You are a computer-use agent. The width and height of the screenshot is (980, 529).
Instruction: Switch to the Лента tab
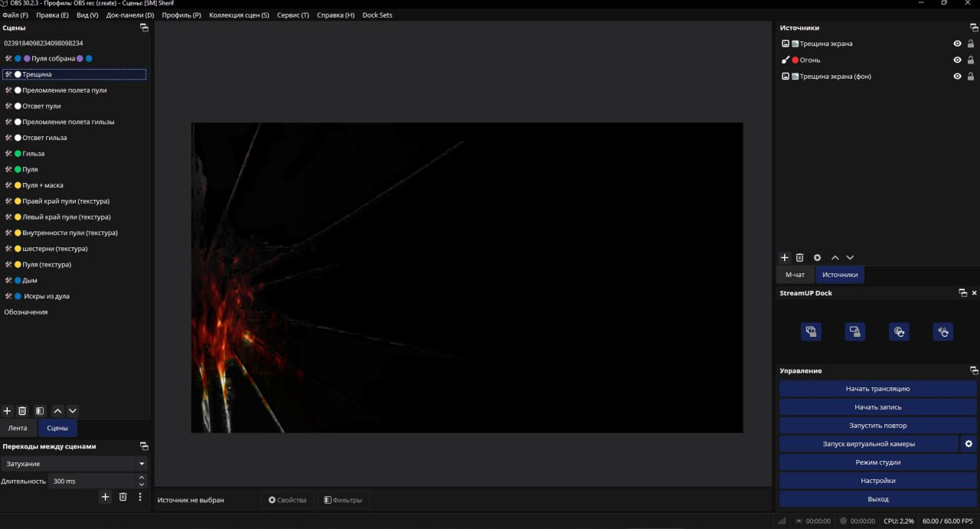(18, 428)
